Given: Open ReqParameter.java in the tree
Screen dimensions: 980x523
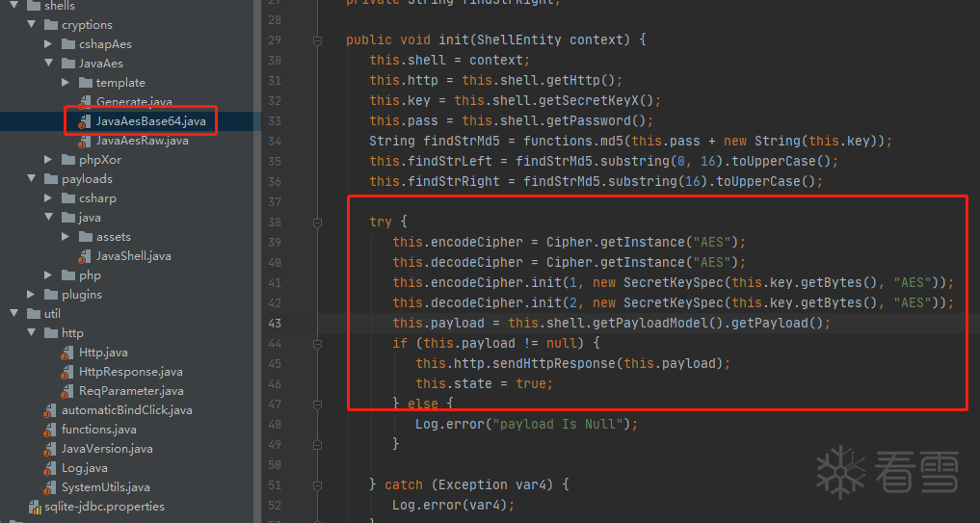Looking at the screenshot, I should click(x=131, y=391).
